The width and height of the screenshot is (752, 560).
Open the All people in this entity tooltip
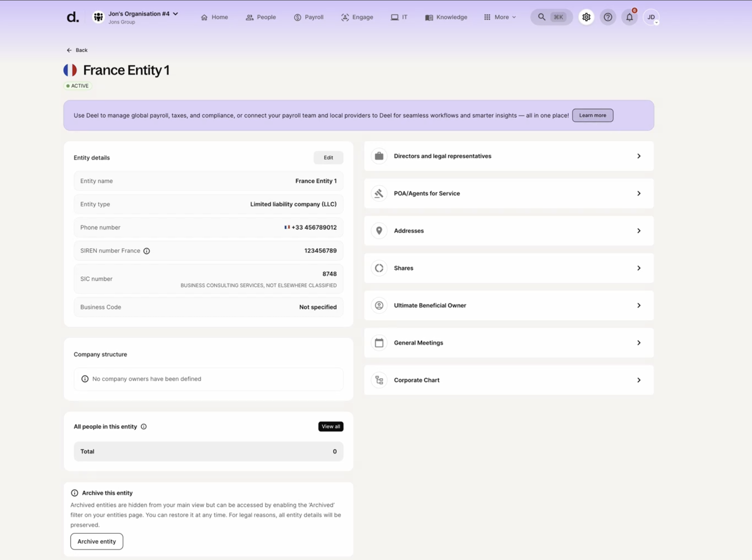pyautogui.click(x=143, y=426)
